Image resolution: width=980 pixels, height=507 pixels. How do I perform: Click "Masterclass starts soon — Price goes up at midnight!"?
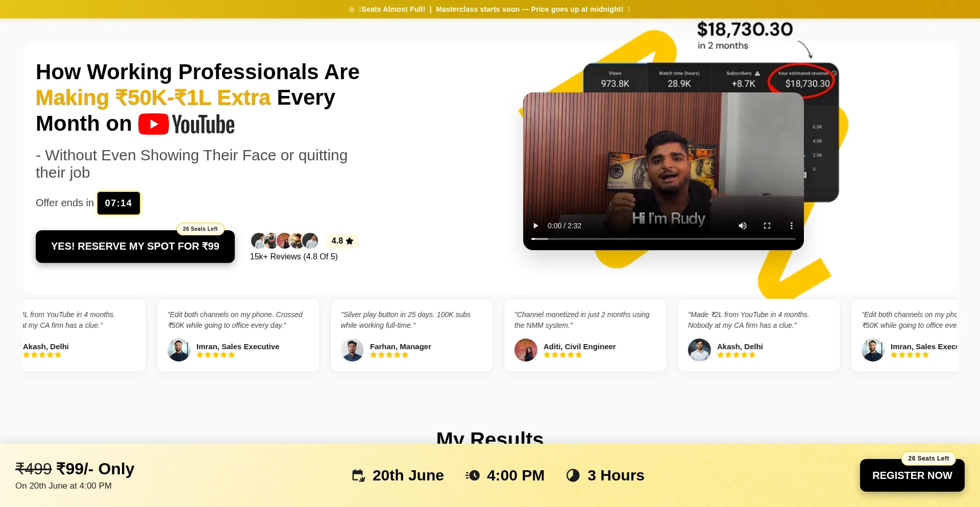tap(529, 9)
